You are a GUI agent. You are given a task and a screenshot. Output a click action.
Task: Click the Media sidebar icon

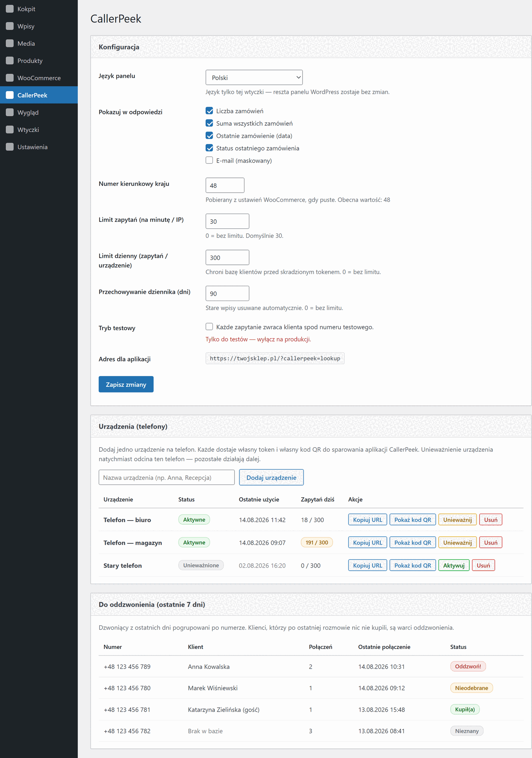pyautogui.click(x=10, y=43)
